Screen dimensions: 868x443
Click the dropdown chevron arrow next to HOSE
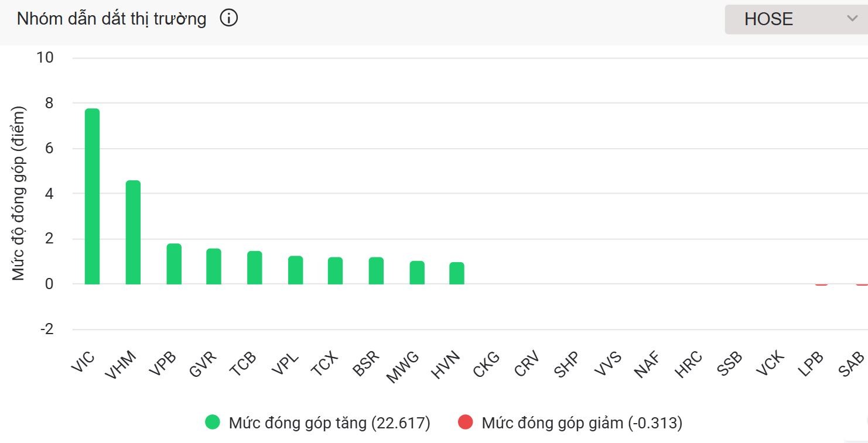coord(852,19)
